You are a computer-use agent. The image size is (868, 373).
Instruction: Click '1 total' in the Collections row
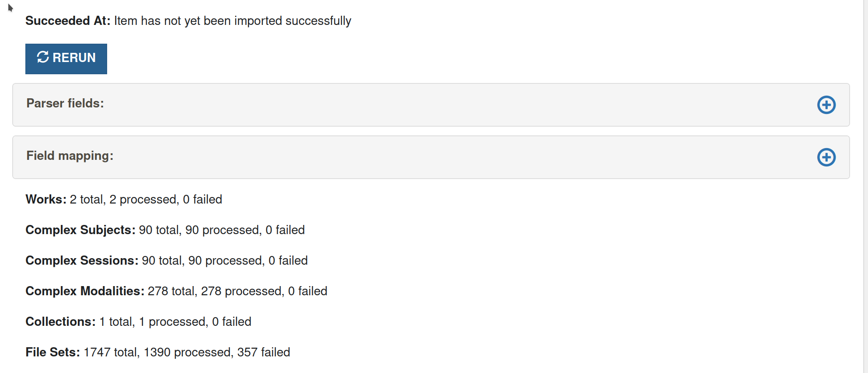click(117, 322)
